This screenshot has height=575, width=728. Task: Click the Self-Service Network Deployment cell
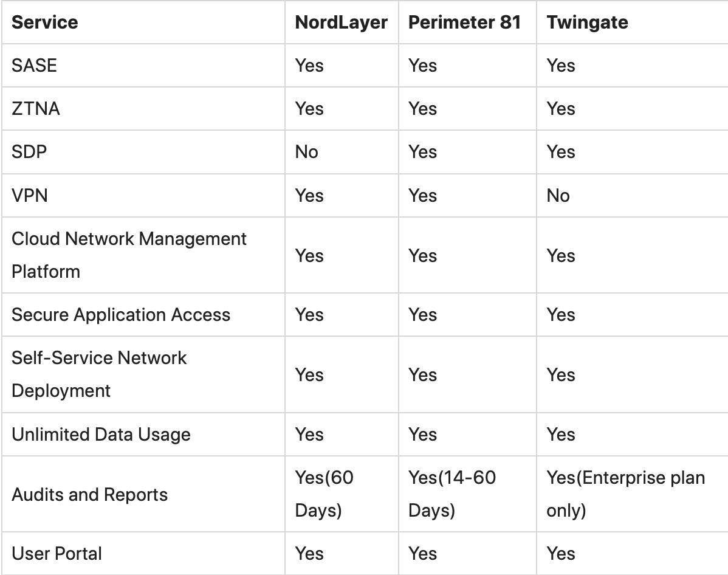pos(99,374)
